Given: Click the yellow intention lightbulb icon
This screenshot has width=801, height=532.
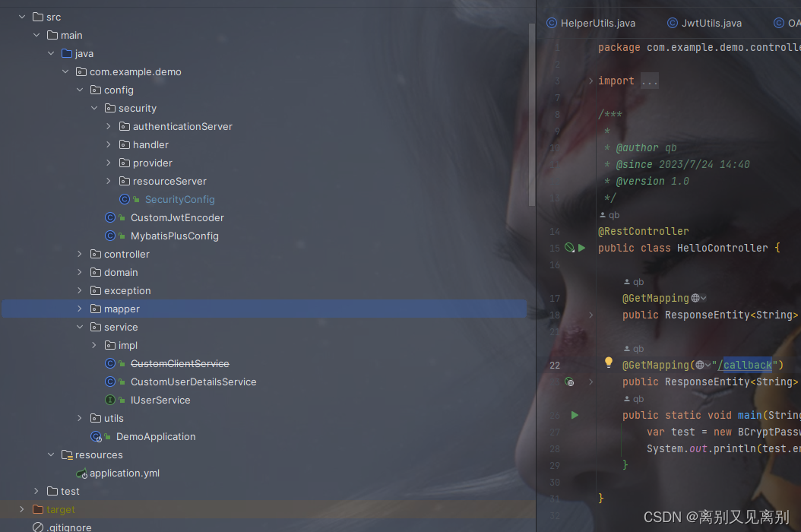Looking at the screenshot, I should coord(609,363).
